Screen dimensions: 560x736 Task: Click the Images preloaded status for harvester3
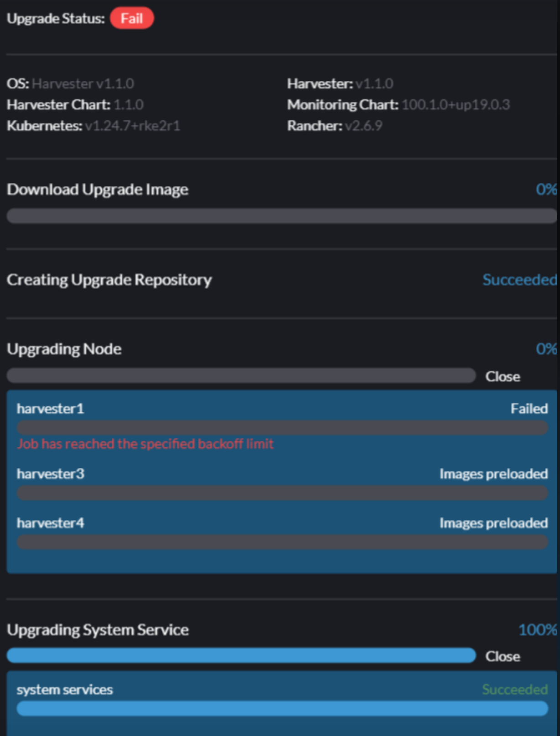coord(493,474)
